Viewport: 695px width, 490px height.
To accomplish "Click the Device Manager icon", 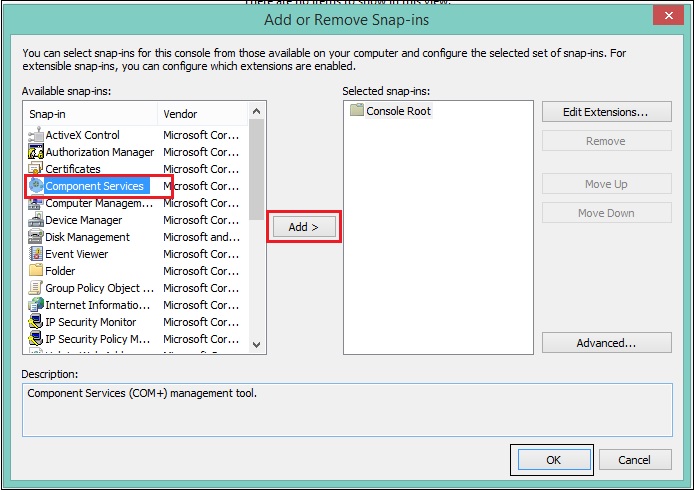I will click(x=35, y=220).
